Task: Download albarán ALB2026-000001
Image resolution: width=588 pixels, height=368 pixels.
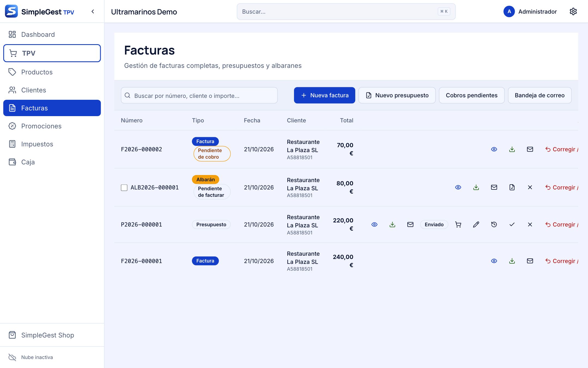Action: point(476,187)
